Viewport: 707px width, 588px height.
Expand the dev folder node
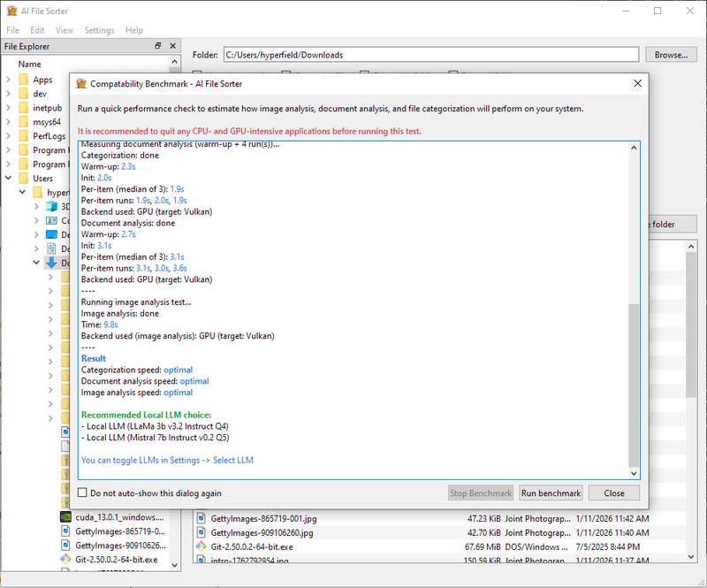click(8, 94)
